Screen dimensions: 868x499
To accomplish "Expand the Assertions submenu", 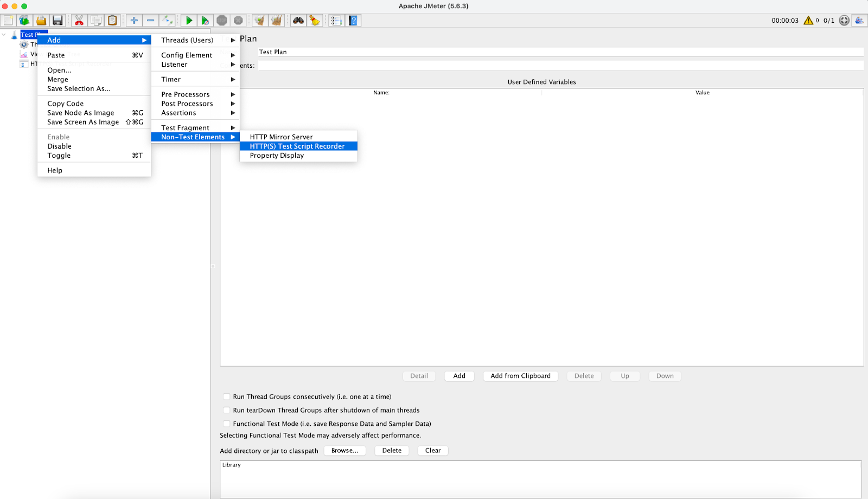I will (195, 113).
